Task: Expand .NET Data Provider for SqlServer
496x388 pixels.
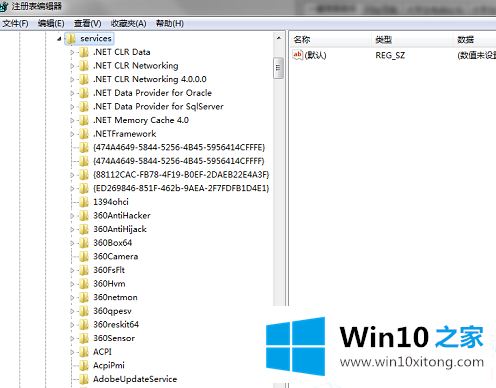Action: 72,107
